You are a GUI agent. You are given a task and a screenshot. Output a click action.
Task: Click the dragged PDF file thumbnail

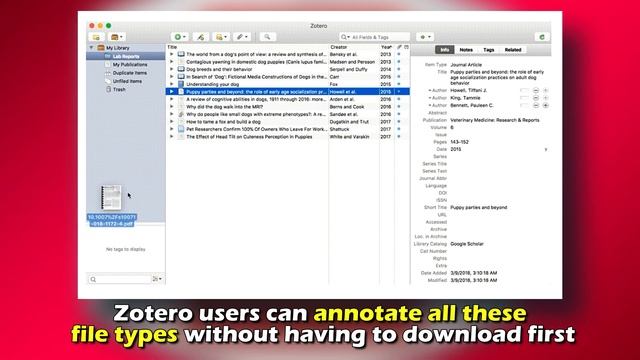click(x=111, y=198)
